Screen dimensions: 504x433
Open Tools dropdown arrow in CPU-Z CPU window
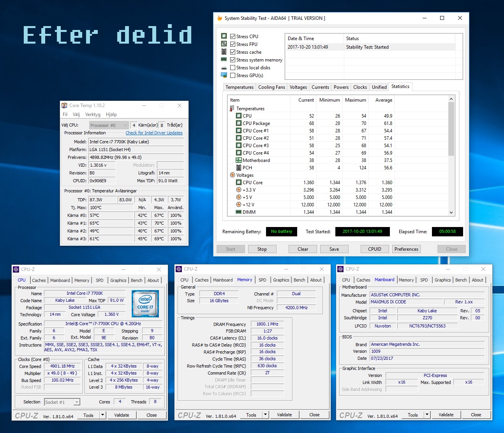pos(103,415)
